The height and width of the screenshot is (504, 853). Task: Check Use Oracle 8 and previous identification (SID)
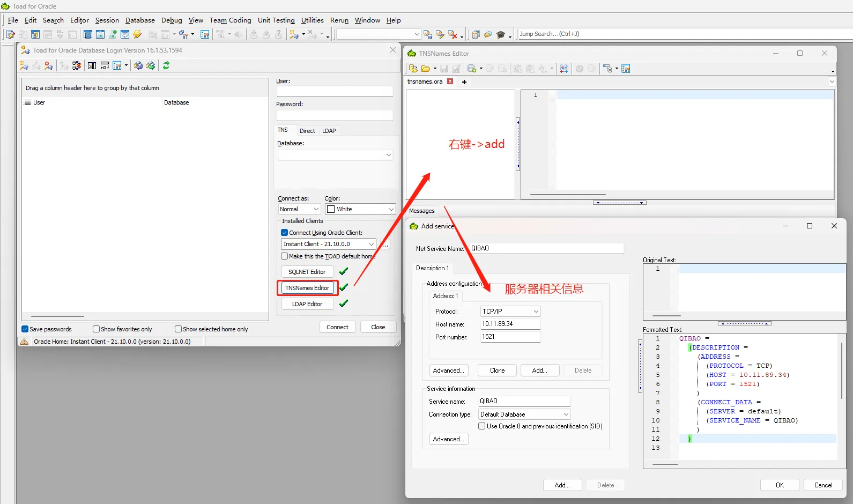pos(481,426)
